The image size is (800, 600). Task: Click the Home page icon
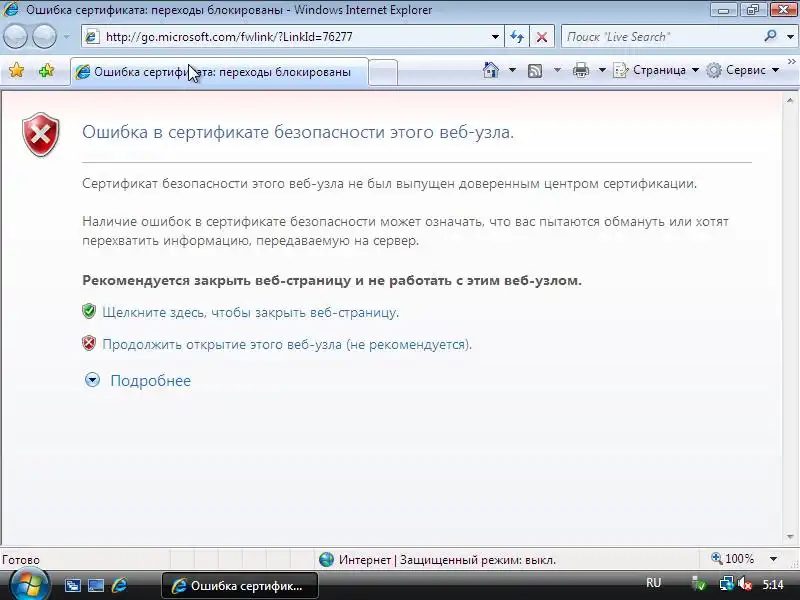click(491, 70)
